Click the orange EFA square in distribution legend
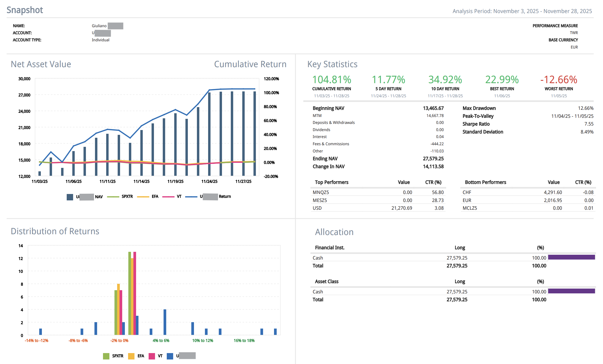Viewport: 603px width, 364px height. (x=131, y=356)
